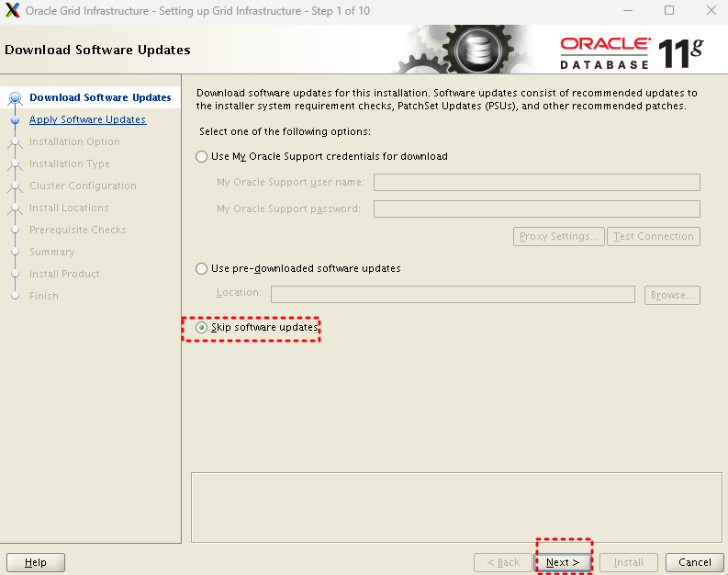
Task: Click the step bullet beside Apply Software Updates
Action: point(16,119)
